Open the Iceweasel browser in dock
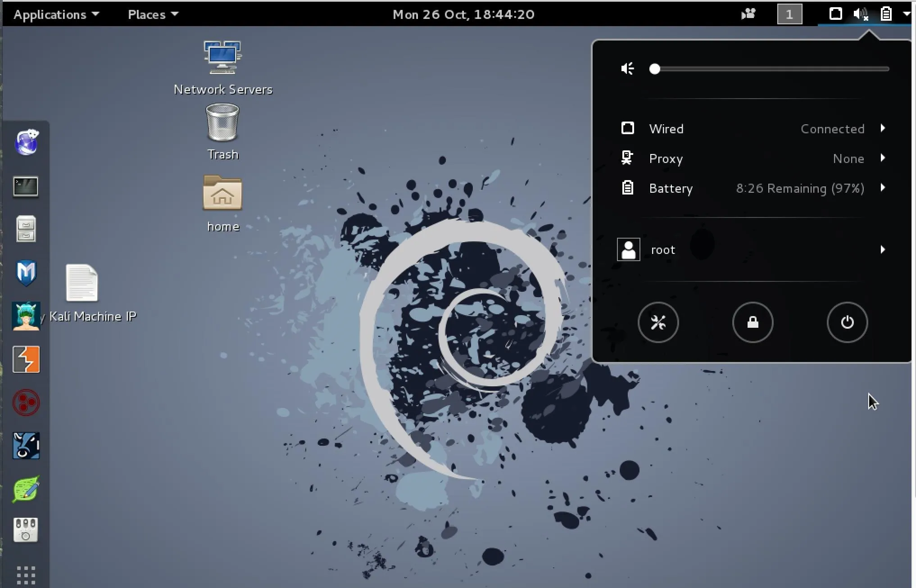This screenshot has height=588, width=916. click(26, 143)
